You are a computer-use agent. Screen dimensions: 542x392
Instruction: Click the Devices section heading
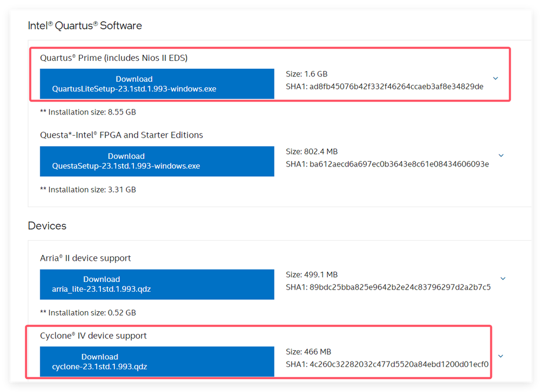[47, 226]
